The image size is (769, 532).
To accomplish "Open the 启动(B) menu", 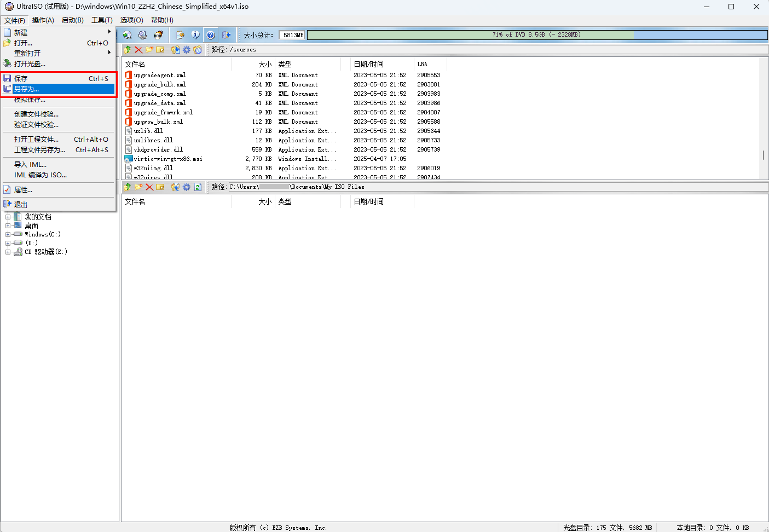I will (73, 20).
